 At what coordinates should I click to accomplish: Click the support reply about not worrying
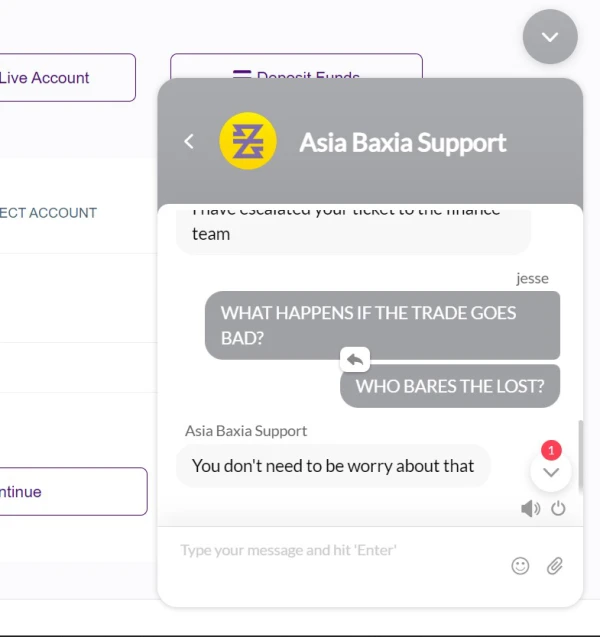pyautogui.click(x=333, y=465)
